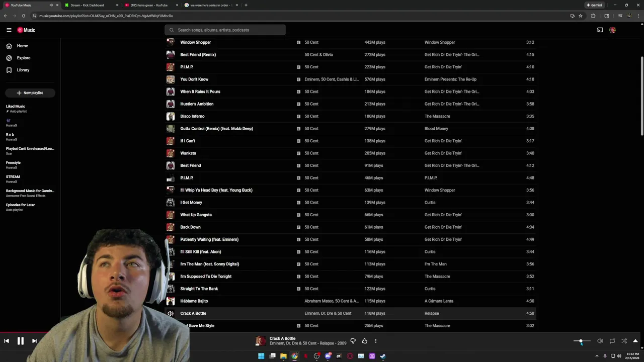Mute the YouTube Music tab audio icon
644x362 pixels.
click(51, 5)
